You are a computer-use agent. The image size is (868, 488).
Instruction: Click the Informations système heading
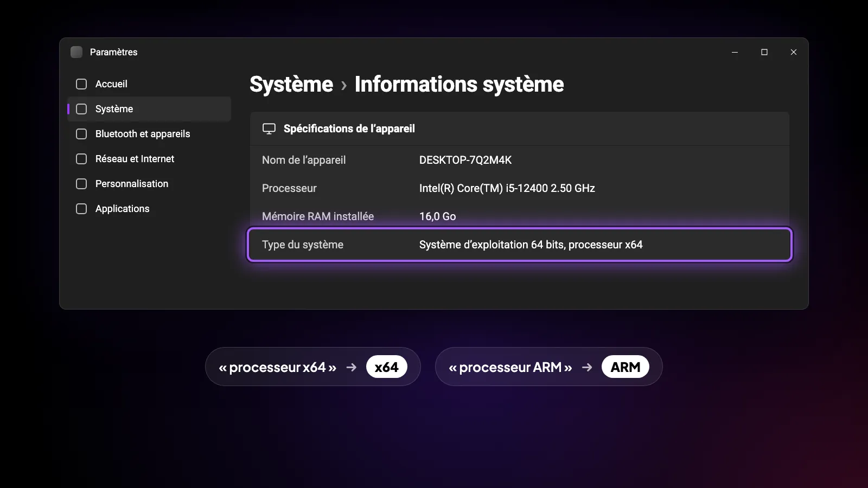[x=459, y=85]
